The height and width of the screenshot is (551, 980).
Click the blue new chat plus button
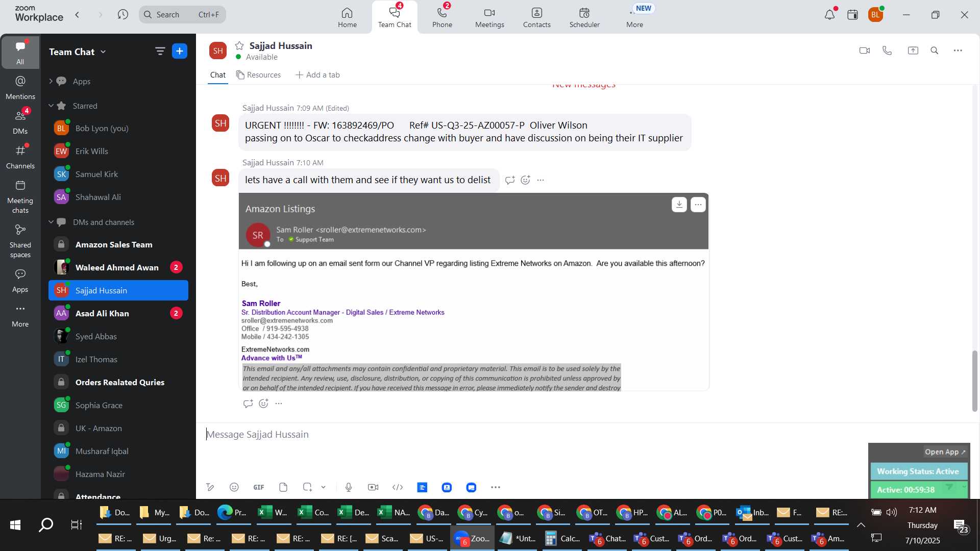pyautogui.click(x=180, y=51)
